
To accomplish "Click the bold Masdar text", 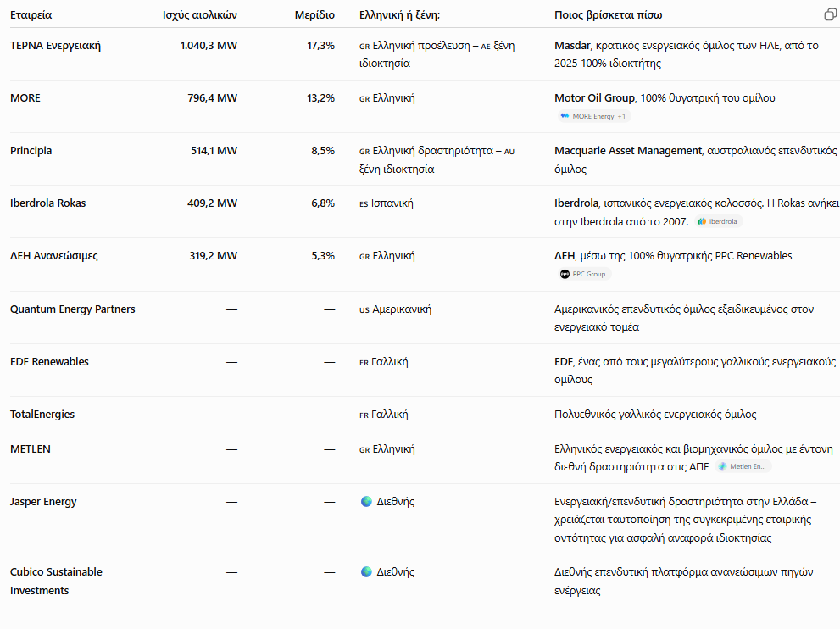I will point(572,46).
